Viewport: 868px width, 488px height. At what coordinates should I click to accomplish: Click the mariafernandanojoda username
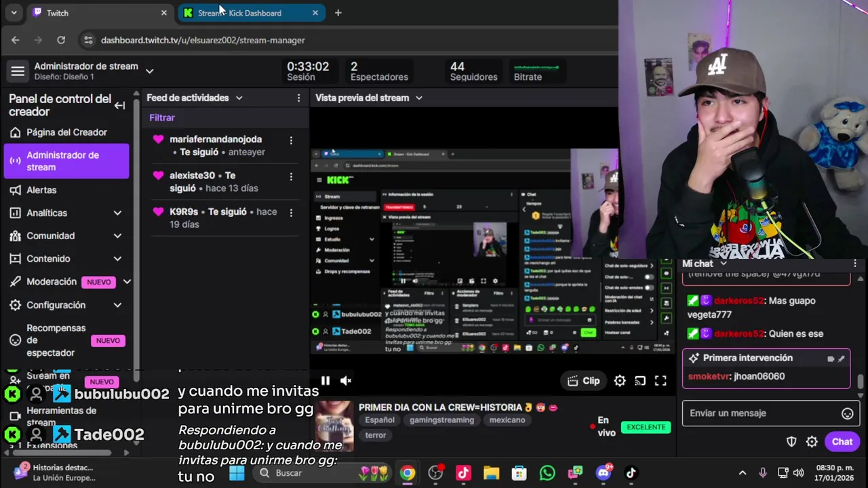216,139
